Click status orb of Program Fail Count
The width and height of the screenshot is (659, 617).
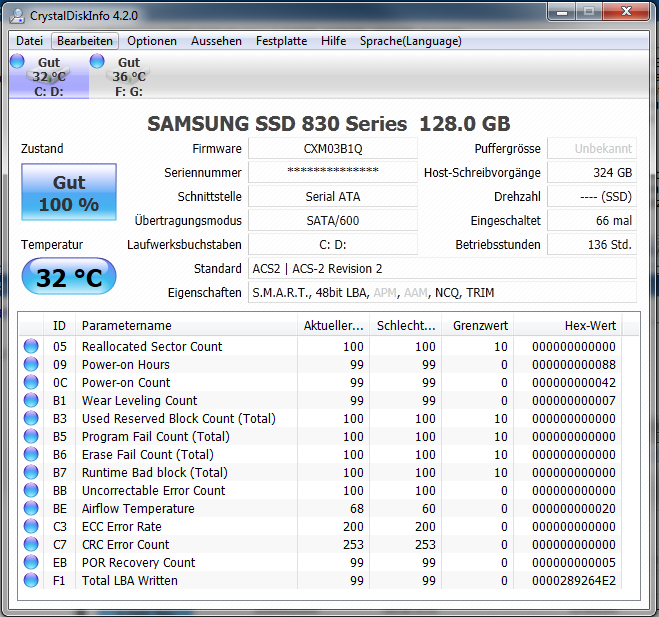31,436
